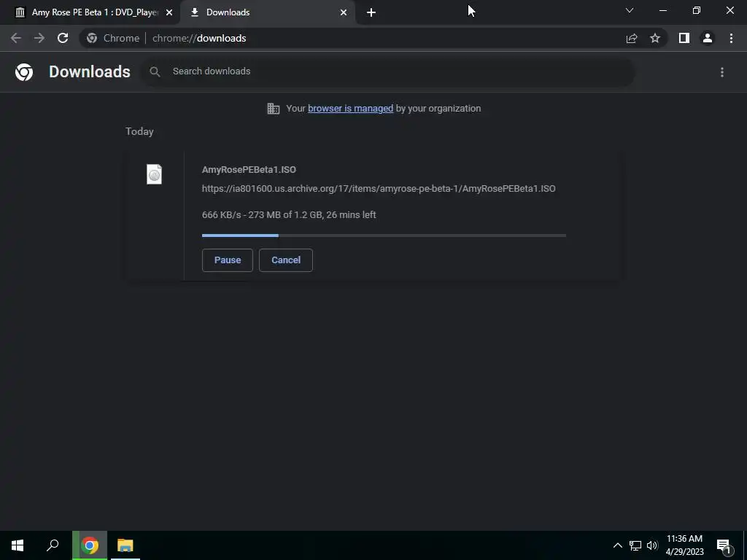The height and width of the screenshot is (560, 747).
Task: Open Windows taskbar search
Action: click(53, 545)
